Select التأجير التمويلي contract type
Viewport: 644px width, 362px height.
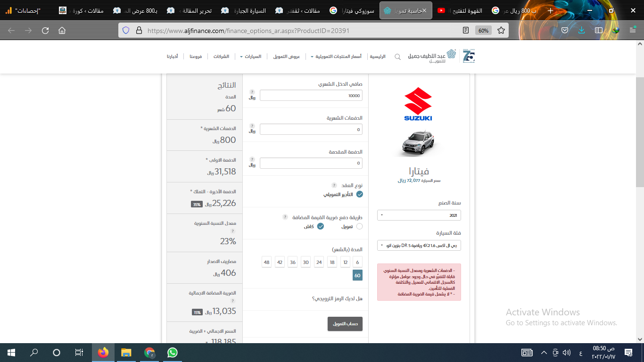click(360, 194)
